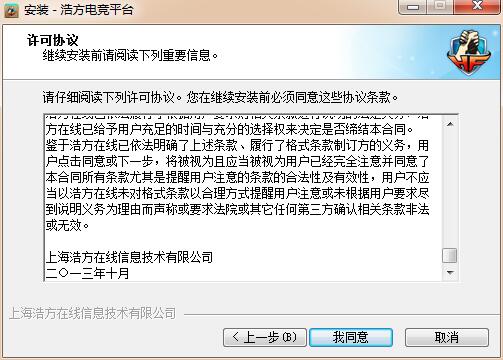The image size is (503, 360).
Task: Click the license scrollbar down arrow
Action: point(450,273)
